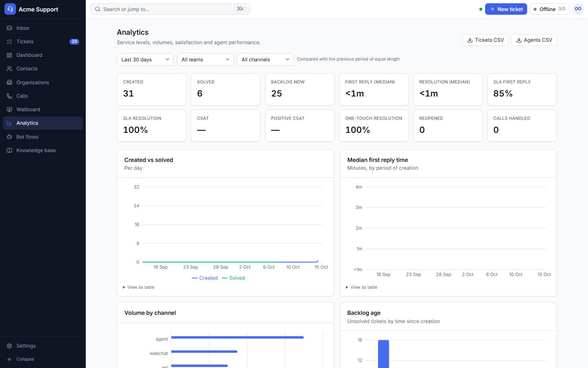Screen dimensions: 588x368
Task: Click the Analytics bar chart icon
Action: [x=9, y=123]
